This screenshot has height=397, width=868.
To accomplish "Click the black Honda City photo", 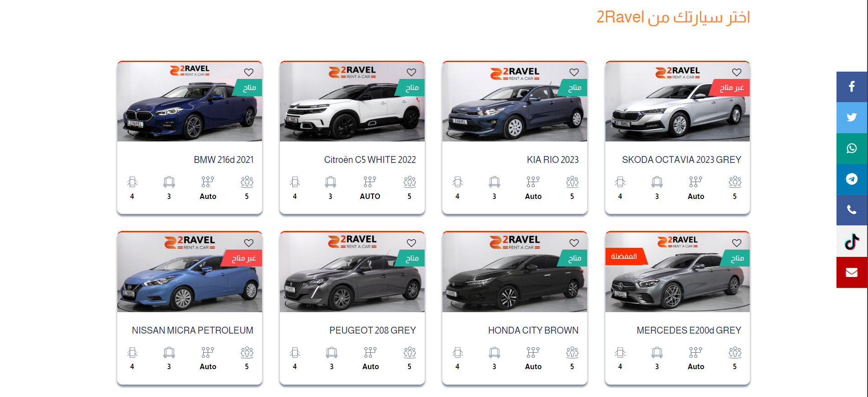I will click(515, 272).
